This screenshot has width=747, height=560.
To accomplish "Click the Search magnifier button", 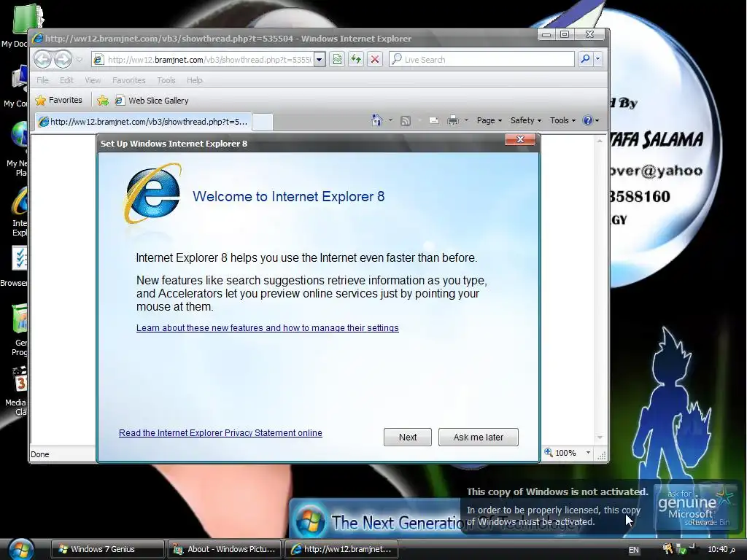I will click(585, 59).
